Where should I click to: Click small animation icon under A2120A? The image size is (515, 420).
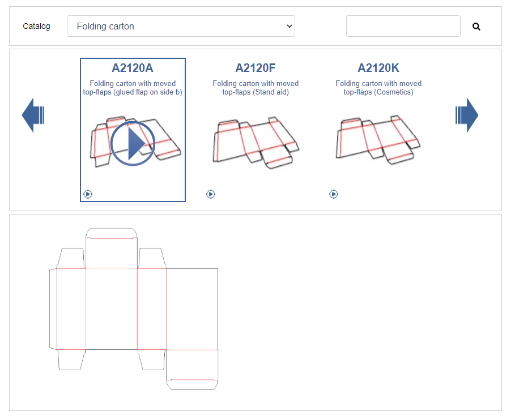coord(88,194)
